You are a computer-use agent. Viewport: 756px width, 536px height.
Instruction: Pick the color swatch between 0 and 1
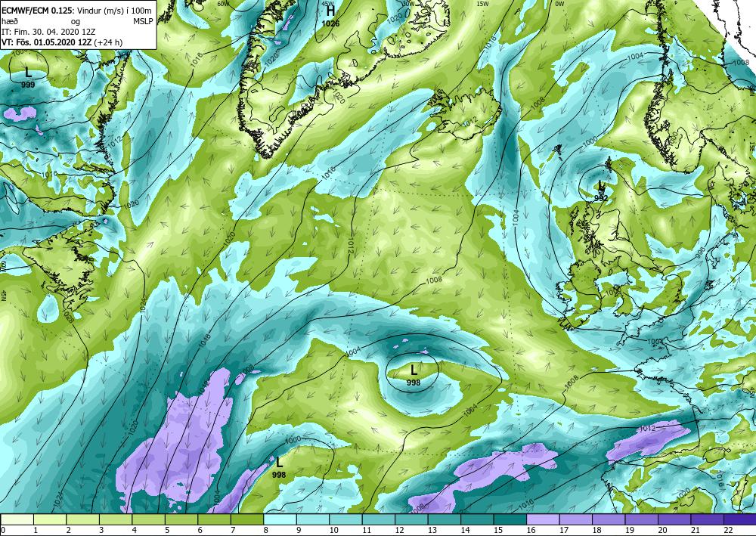(17, 519)
